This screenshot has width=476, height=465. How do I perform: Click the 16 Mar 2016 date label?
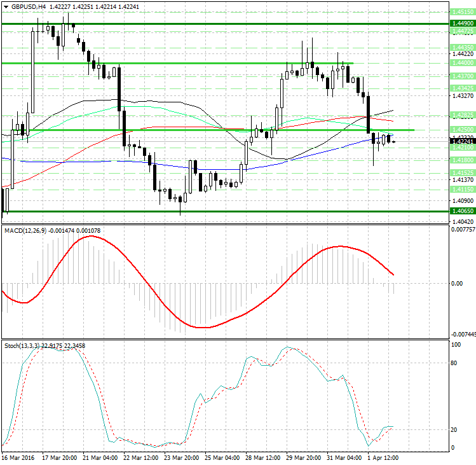(18, 457)
